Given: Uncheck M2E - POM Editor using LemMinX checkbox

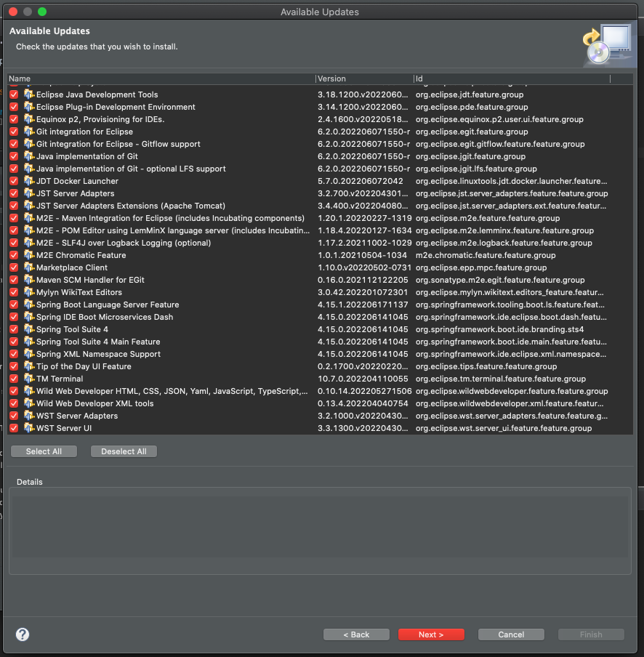Looking at the screenshot, I should (x=14, y=230).
